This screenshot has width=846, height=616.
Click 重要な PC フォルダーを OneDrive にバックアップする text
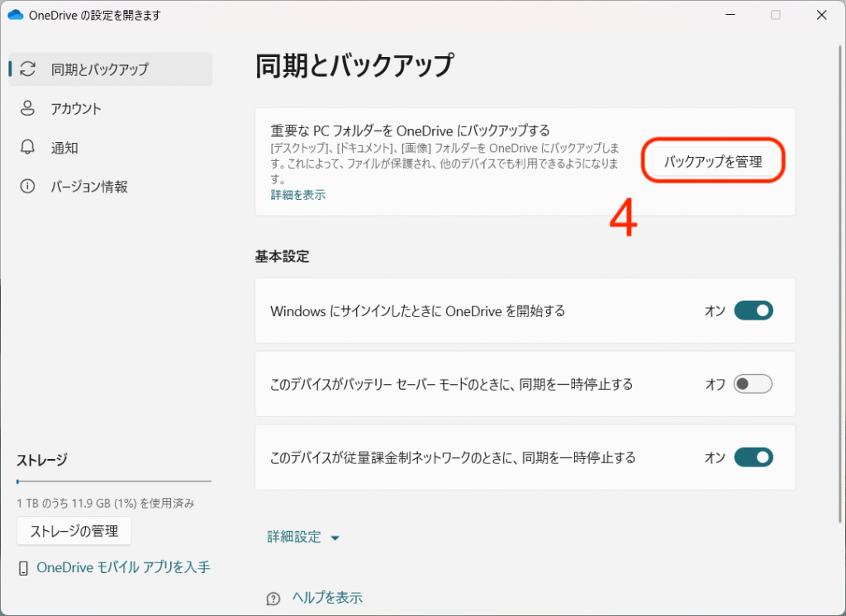410,130
